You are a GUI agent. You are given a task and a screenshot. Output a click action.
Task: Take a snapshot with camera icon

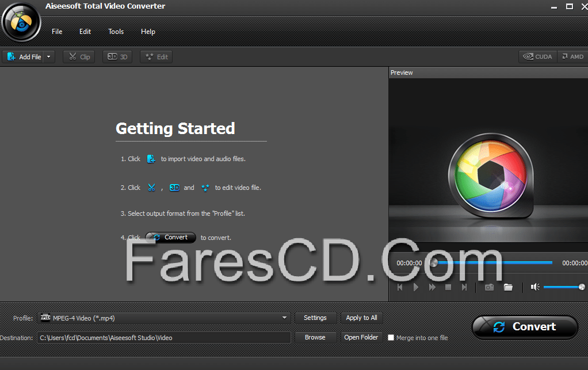point(490,287)
